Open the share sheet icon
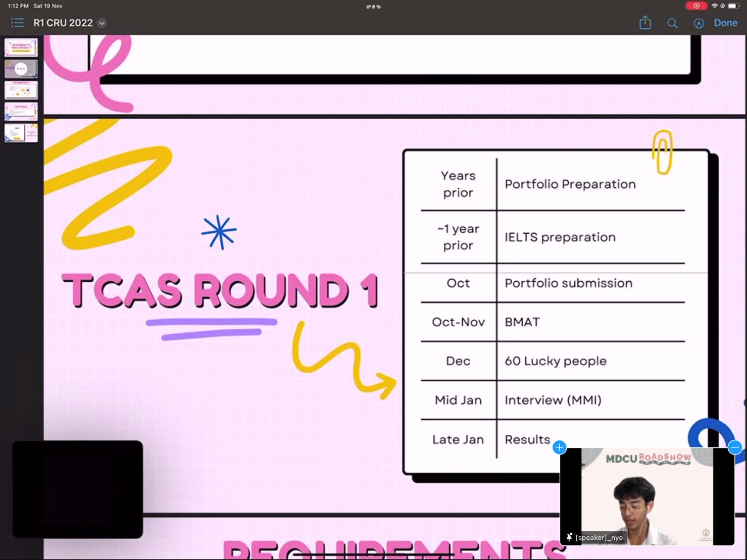Screen dimensions: 747x560 tap(645, 23)
